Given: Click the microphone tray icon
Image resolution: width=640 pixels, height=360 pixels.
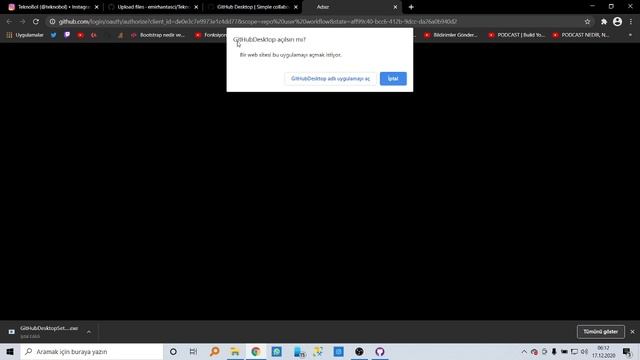Looking at the screenshot, I should point(554,351).
